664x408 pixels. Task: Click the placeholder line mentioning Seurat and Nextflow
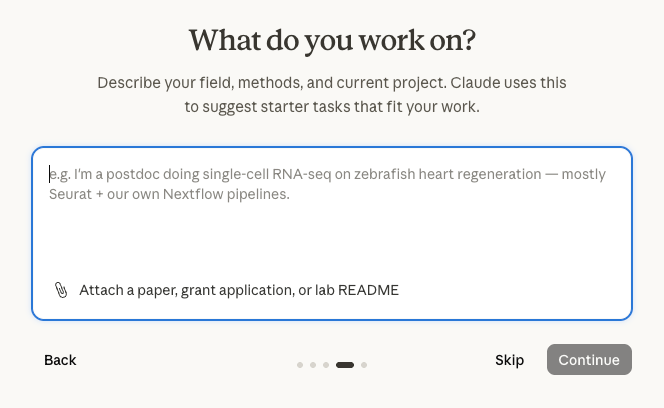[169, 194]
